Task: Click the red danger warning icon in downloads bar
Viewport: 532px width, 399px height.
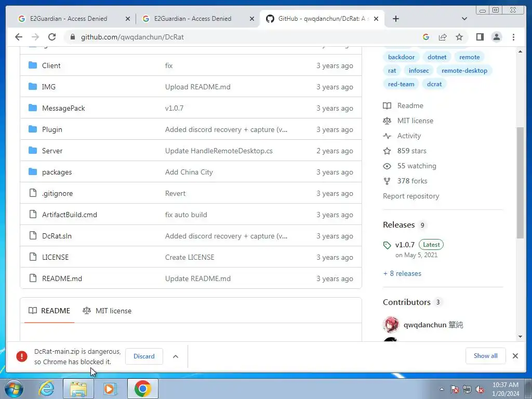Action: [x=22, y=356]
